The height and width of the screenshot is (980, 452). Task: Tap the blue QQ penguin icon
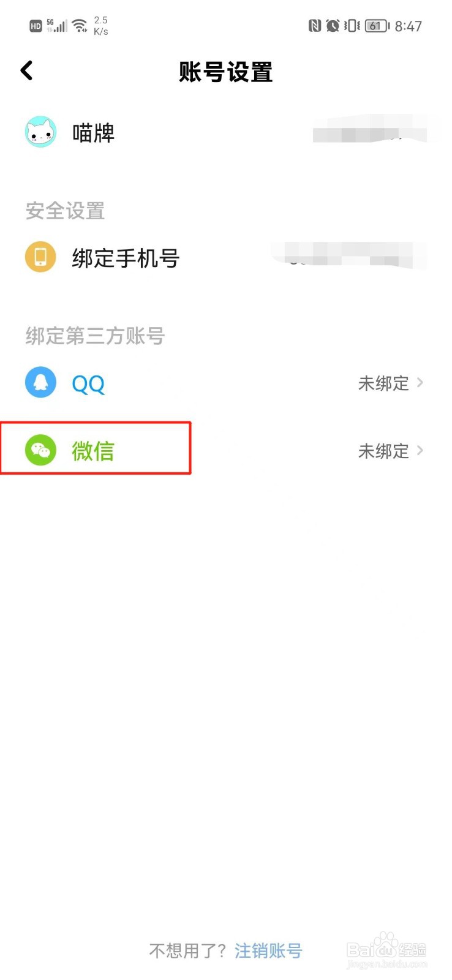tap(40, 382)
